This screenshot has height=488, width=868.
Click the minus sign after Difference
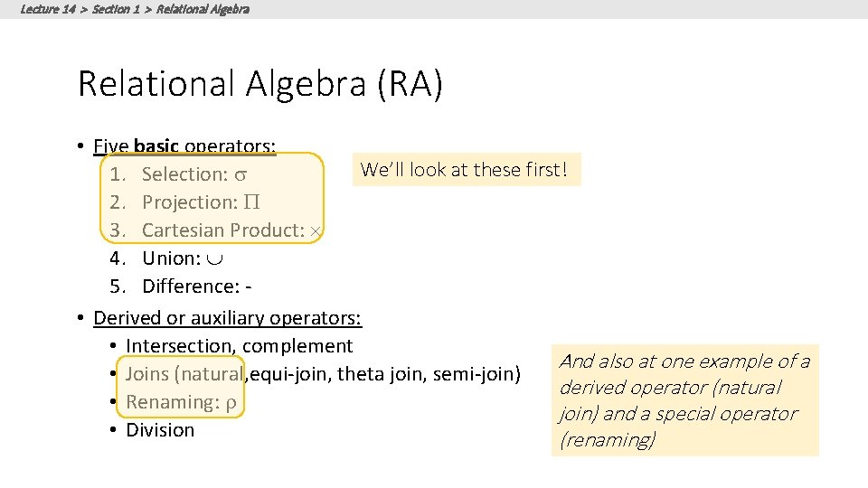[249, 286]
